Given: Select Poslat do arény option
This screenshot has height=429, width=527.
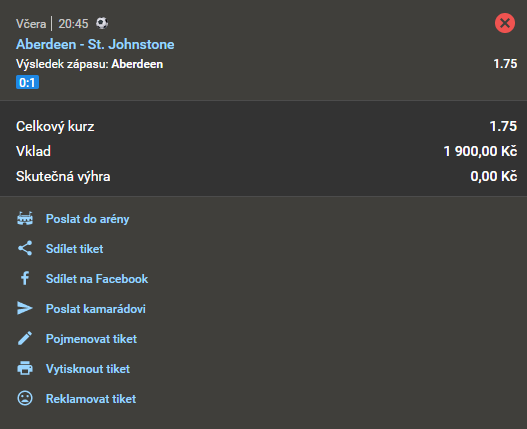Looking at the screenshot, I should (87, 219).
